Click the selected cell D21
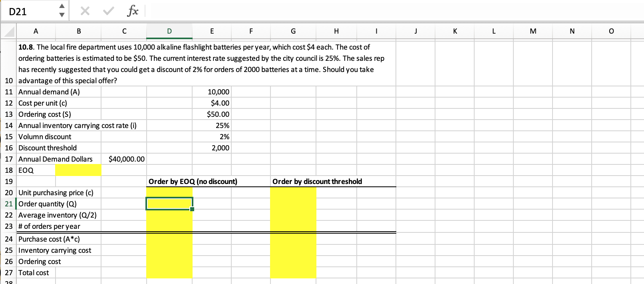 (169, 204)
